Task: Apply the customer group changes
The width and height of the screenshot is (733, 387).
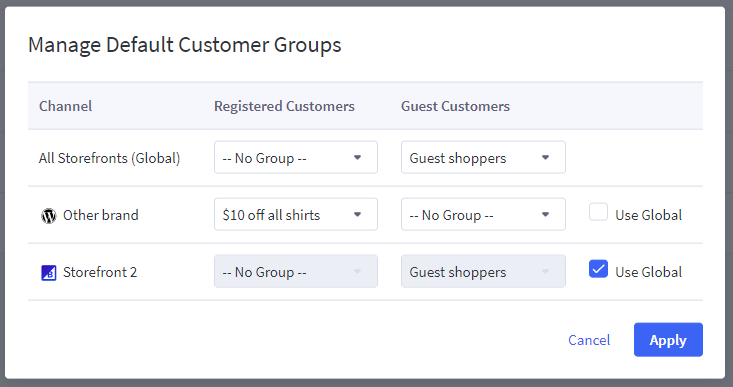Action: (x=668, y=340)
